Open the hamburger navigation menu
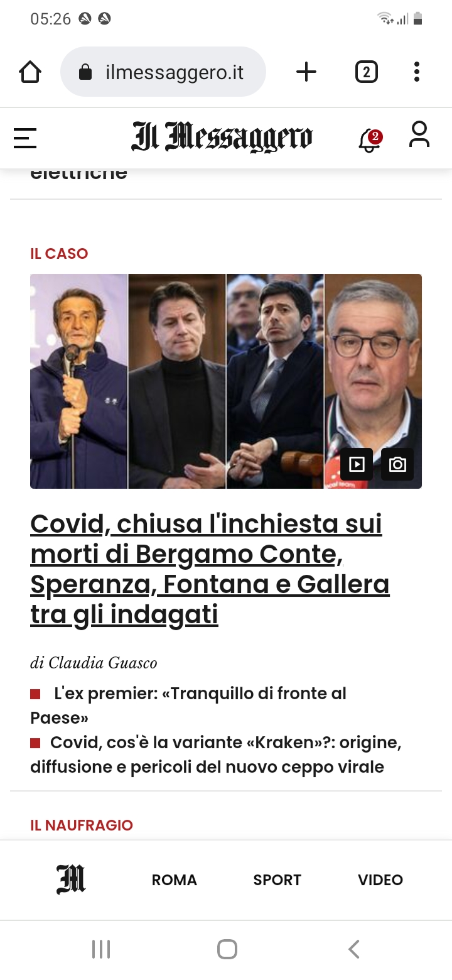Screen dimensions: 452x980 25,138
